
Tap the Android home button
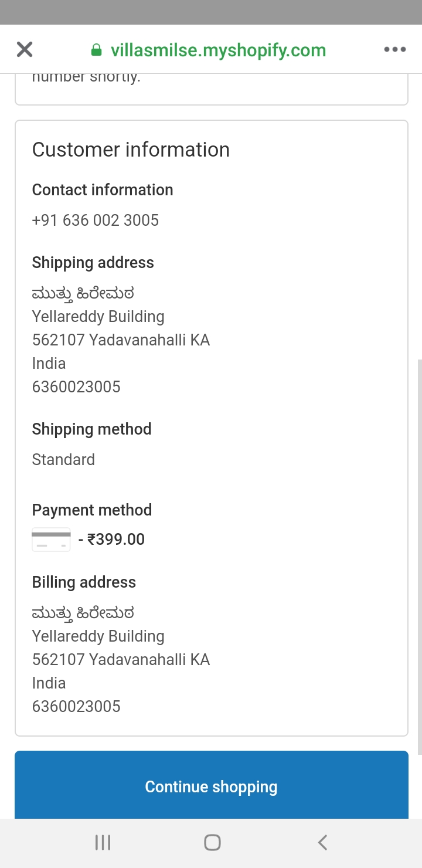pos(212,843)
